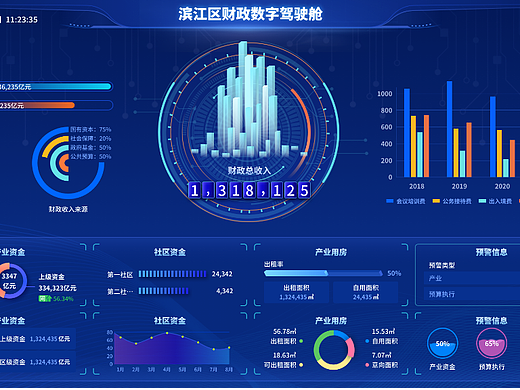Viewport: 520px width, 390px height.
Task: Select the 56.78㎡ 出租面积 legend item
Action: (286, 336)
